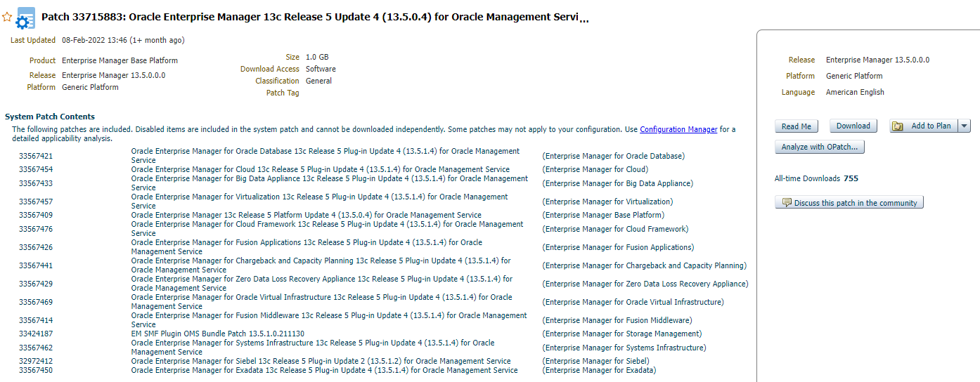Click (Enterprise Manager for Oracle Database) label

click(614, 157)
